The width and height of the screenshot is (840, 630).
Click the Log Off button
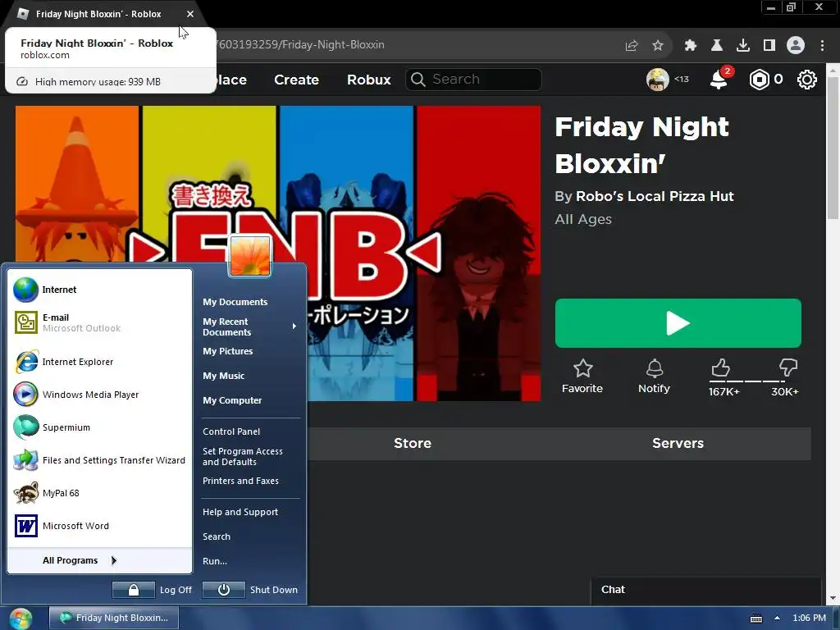153,590
